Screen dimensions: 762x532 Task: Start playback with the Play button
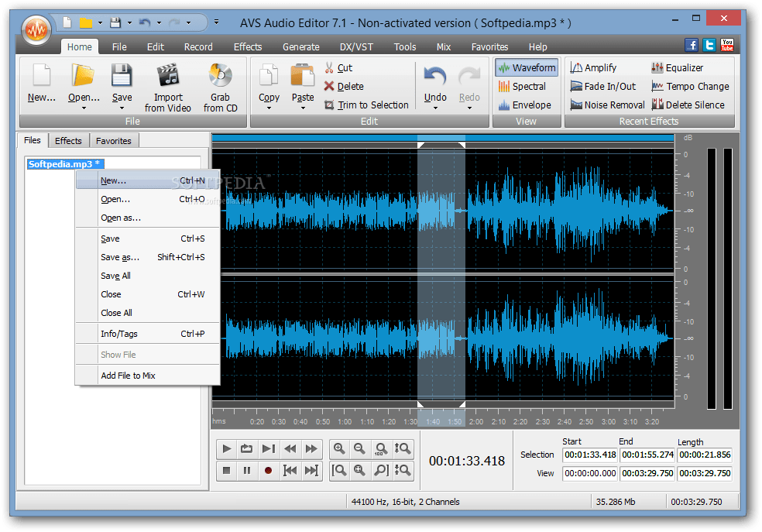(x=226, y=449)
